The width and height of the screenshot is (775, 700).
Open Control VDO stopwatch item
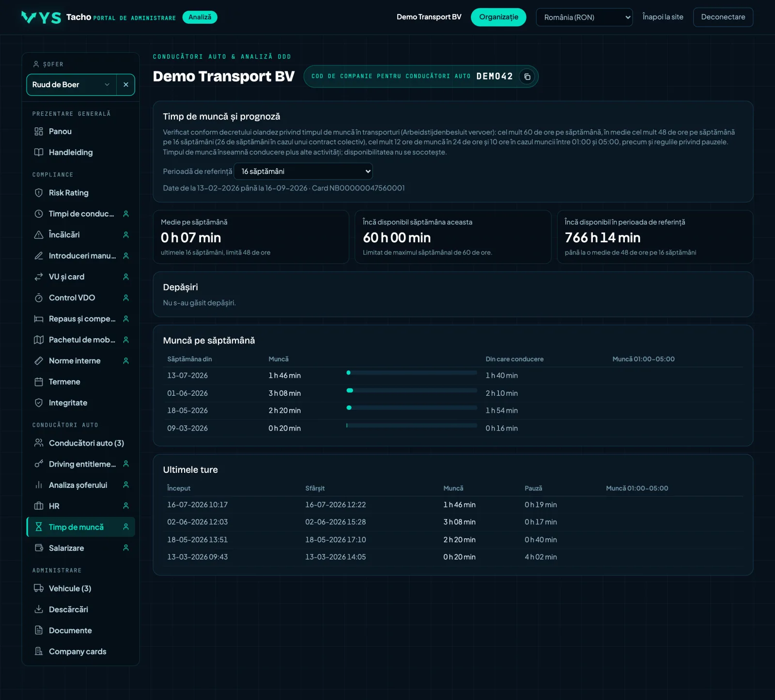coord(80,298)
